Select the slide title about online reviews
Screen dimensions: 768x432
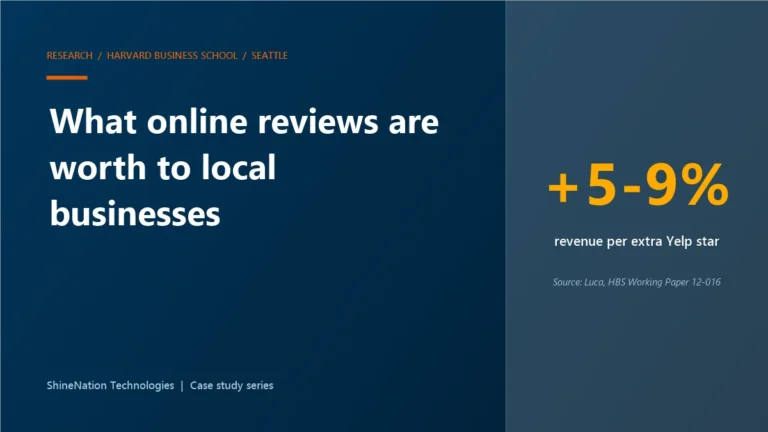click(244, 168)
